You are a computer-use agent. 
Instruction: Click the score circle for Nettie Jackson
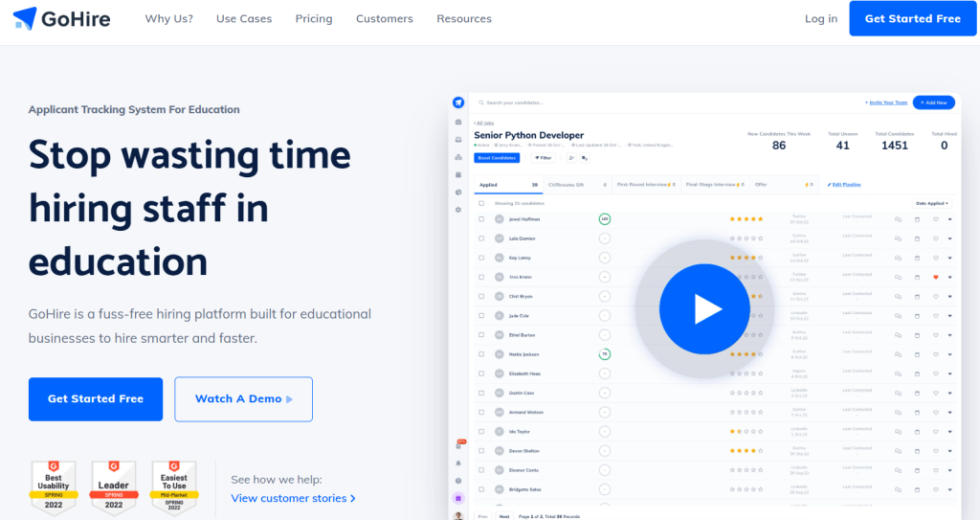(605, 354)
